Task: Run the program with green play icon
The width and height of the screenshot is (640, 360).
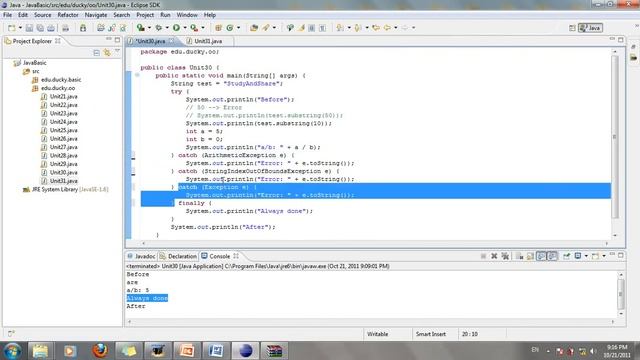Action: [176, 28]
